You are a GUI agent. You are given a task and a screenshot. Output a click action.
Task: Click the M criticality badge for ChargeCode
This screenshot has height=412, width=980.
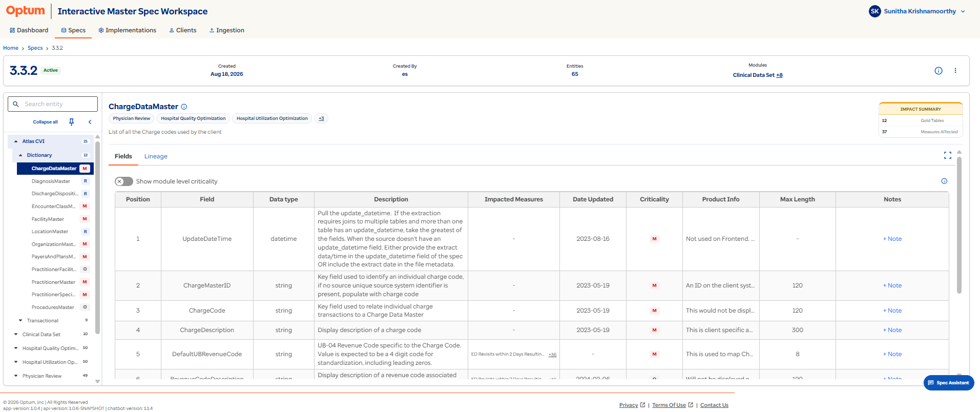click(x=654, y=311)
